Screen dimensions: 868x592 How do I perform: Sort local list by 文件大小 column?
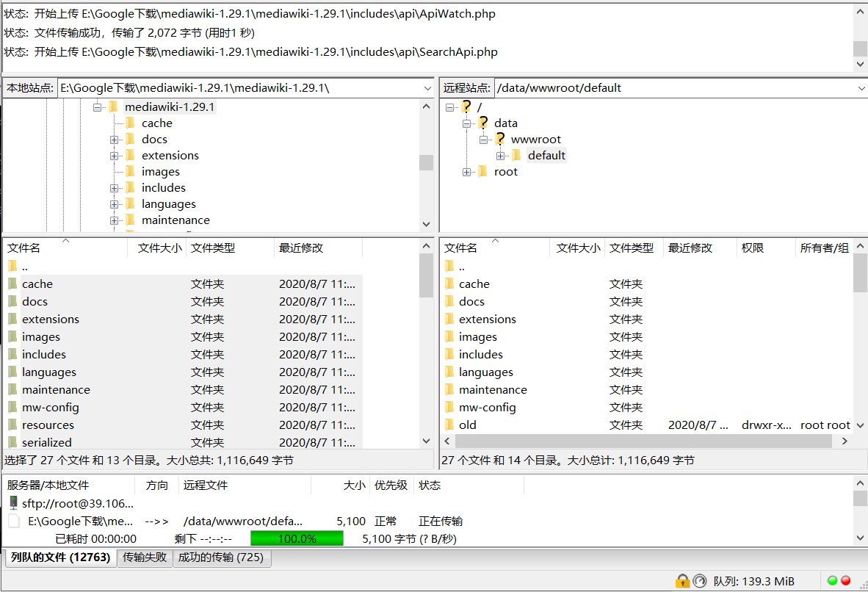click(x=157, y=248)
